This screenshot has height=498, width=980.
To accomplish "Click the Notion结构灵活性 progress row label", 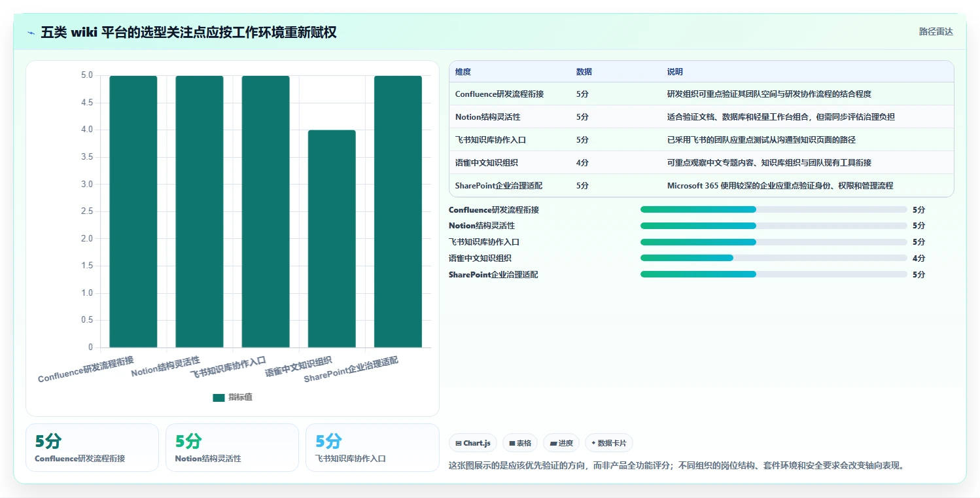I will click(x=481, y=226).
